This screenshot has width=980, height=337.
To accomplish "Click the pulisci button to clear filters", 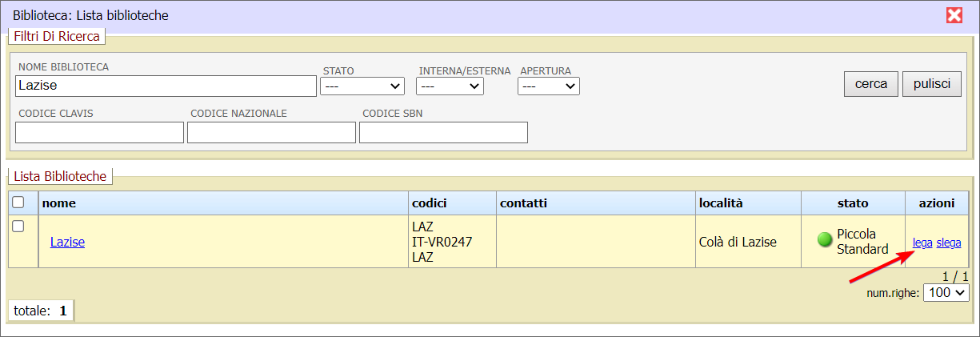I will 932,84.
